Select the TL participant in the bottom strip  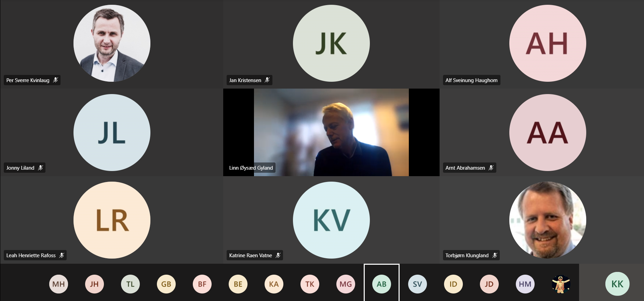(130, 284)
